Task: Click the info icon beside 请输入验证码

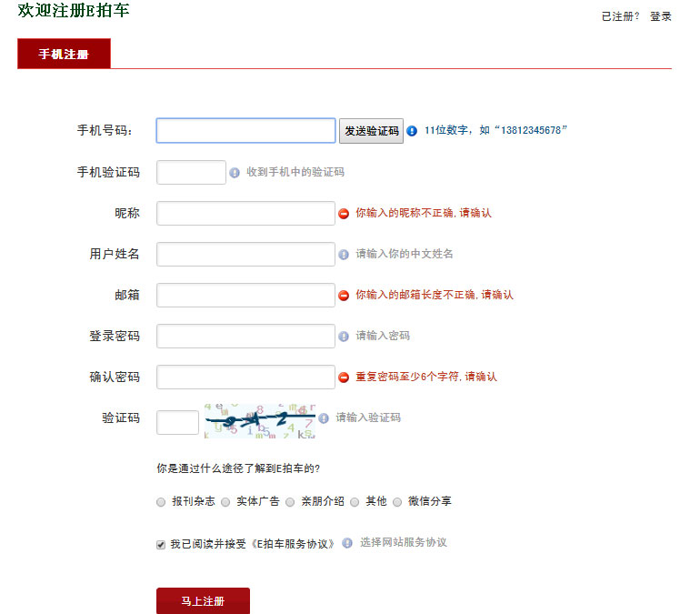Action: (324, 418)
